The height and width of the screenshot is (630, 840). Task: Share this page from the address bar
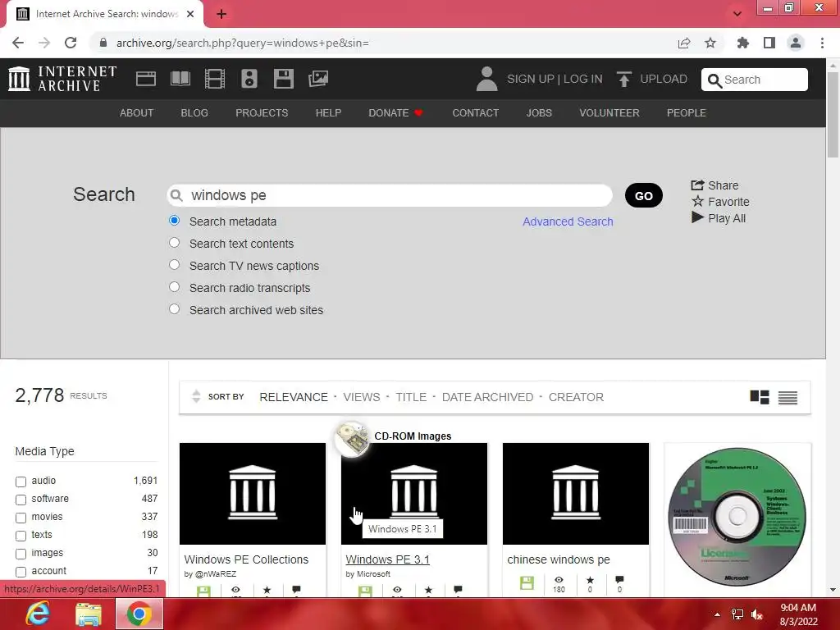(684, 43)
